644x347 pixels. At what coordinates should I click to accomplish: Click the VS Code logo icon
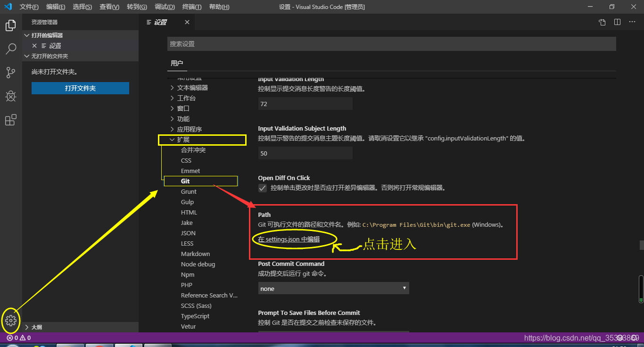(x=8, y=7)
